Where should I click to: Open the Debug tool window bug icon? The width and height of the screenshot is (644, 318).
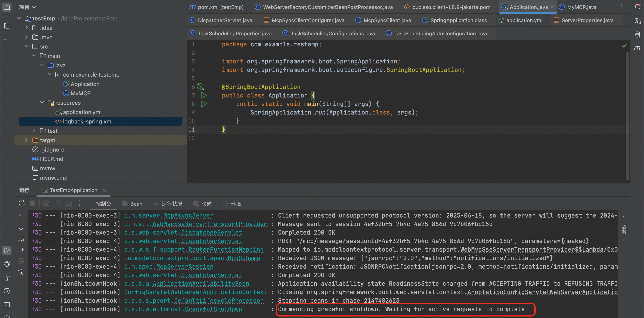pos(7,264)
